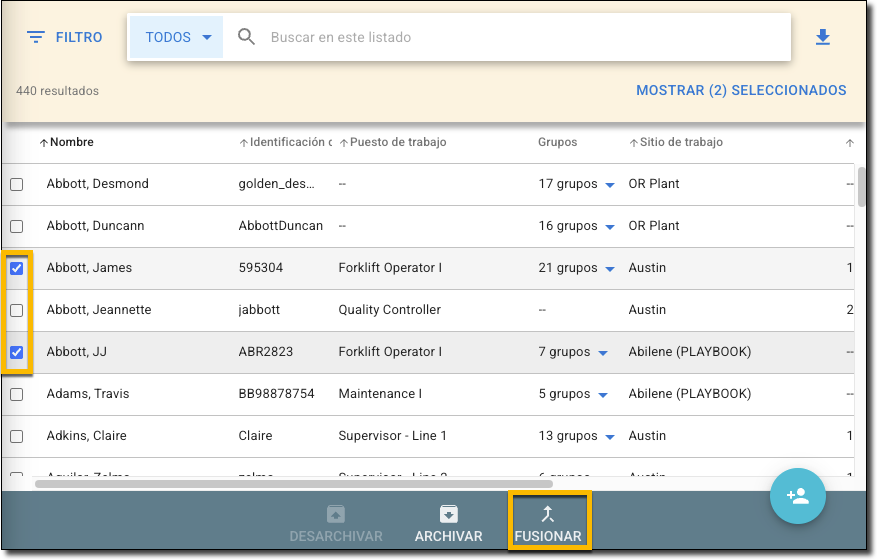Sort by Nombre column arrow
This screenshot has height=560, width=877.
tap(43, 143)
